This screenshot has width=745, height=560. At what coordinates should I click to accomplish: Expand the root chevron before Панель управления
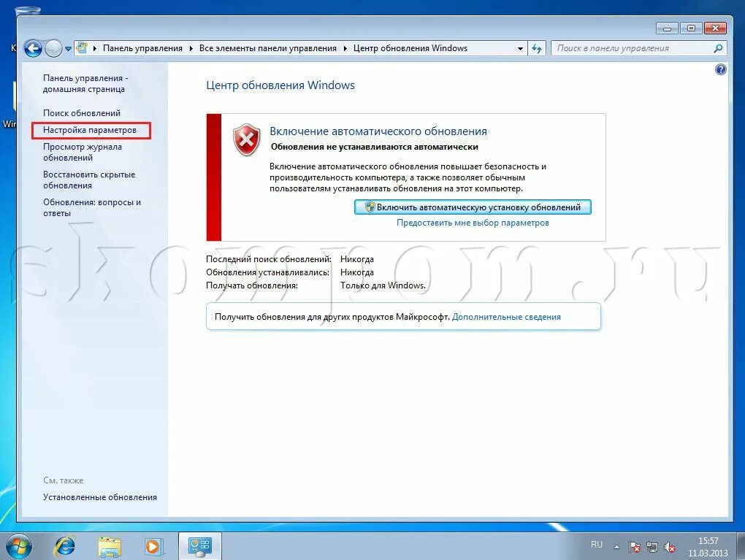tap(95, 48)
